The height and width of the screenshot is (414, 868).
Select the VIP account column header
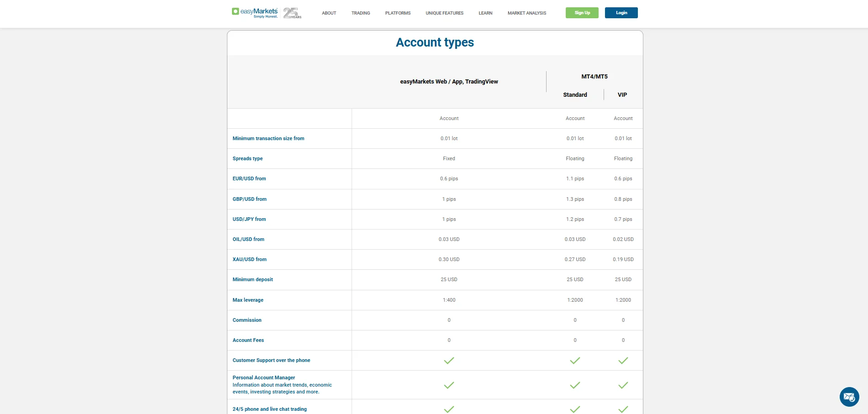click(x=622, y=95)
